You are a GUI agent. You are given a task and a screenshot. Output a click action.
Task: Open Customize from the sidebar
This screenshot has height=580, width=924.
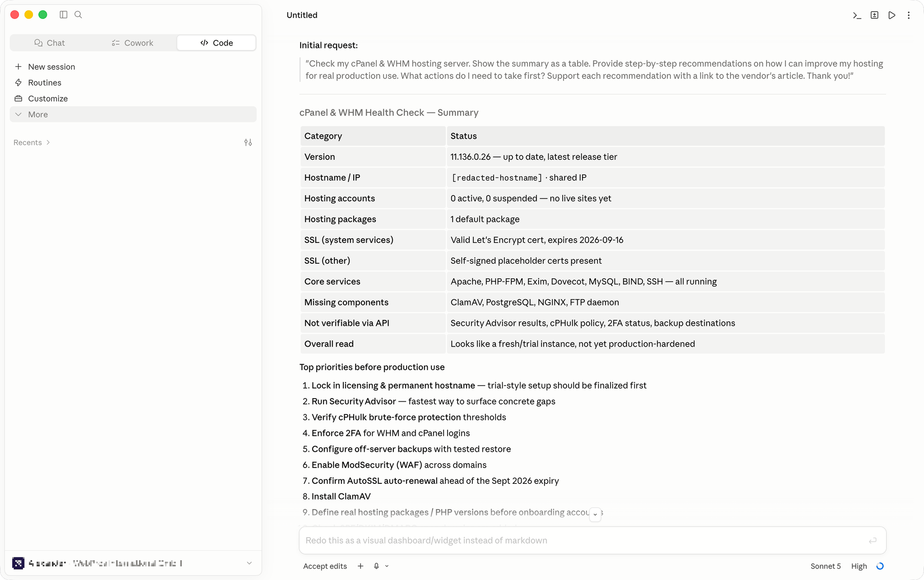pyautogui.click(x=133, y=98)
